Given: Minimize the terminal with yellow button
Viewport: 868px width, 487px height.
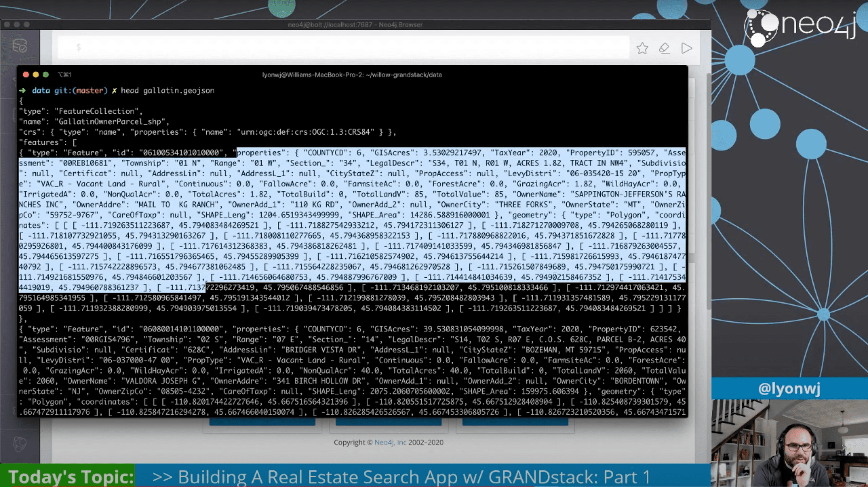Looking at the screenshot, I should (x=36, y=75).
